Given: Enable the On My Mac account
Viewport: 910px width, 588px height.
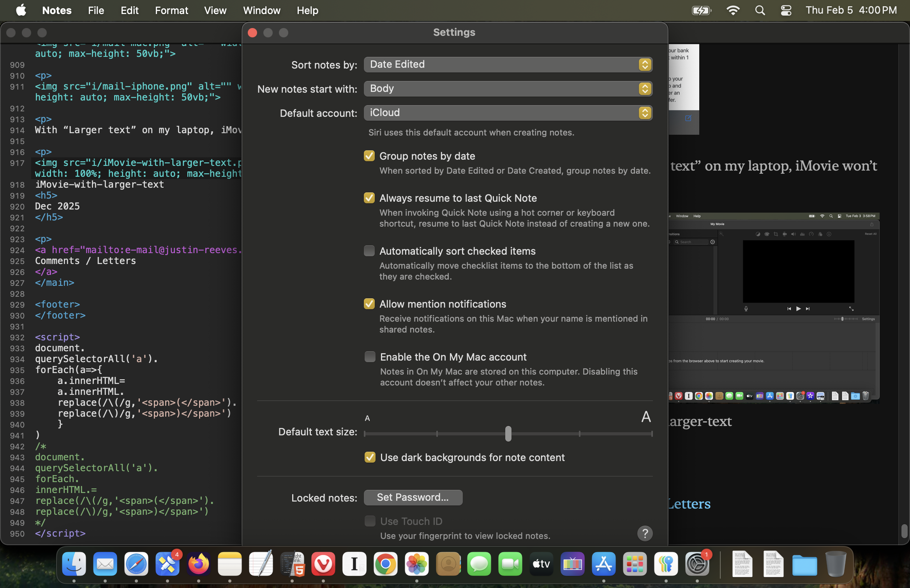Looking at the screenshot, I should point(369,357).
